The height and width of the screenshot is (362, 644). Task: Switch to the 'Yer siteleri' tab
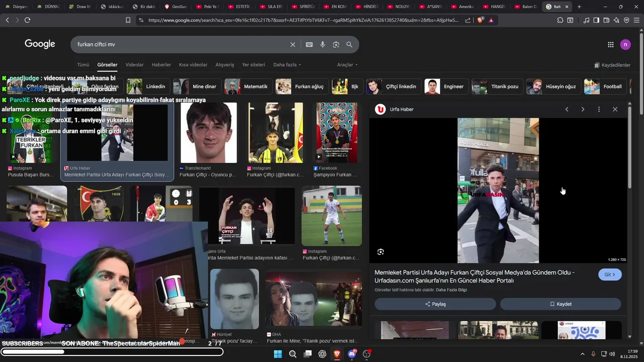254,65
